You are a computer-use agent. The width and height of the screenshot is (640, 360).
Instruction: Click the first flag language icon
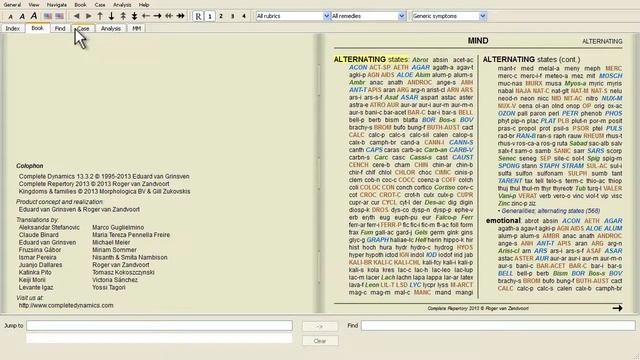(48, 16)
